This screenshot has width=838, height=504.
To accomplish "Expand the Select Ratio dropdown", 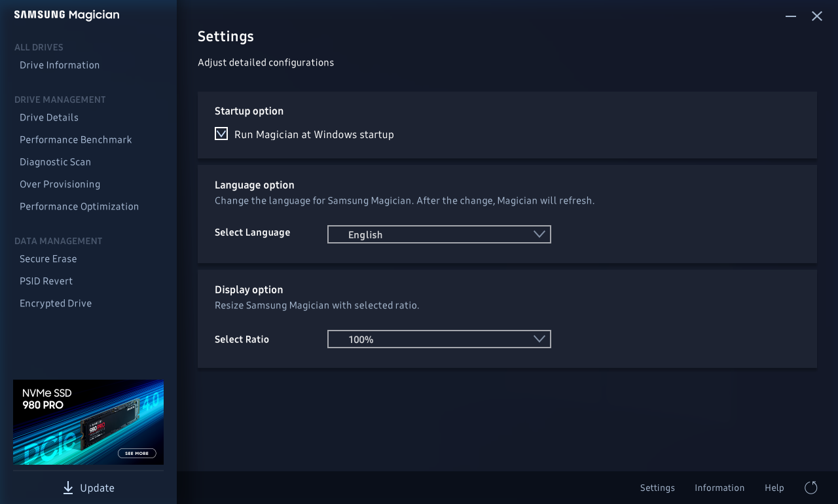I will [439, 339].
